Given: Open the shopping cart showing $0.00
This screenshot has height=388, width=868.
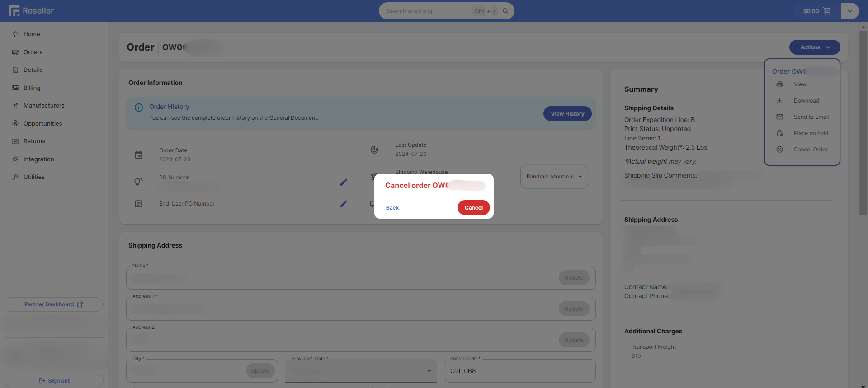Looking at the screenshot, I should (x=816, y=11).
